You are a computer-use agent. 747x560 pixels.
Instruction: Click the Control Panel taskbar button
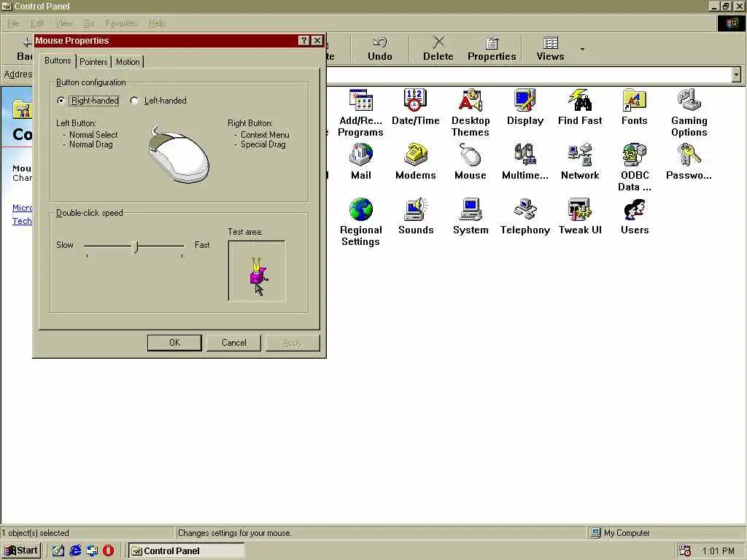186,551
